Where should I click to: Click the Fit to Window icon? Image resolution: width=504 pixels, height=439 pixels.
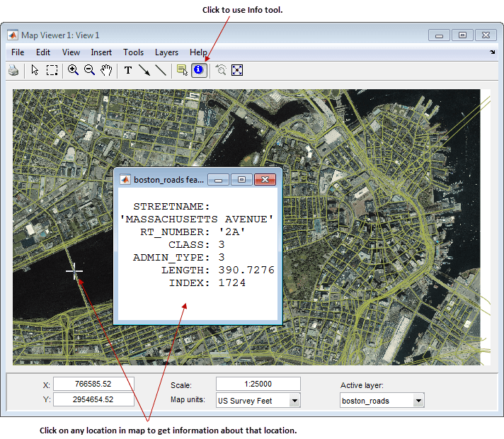pos(237,70)
